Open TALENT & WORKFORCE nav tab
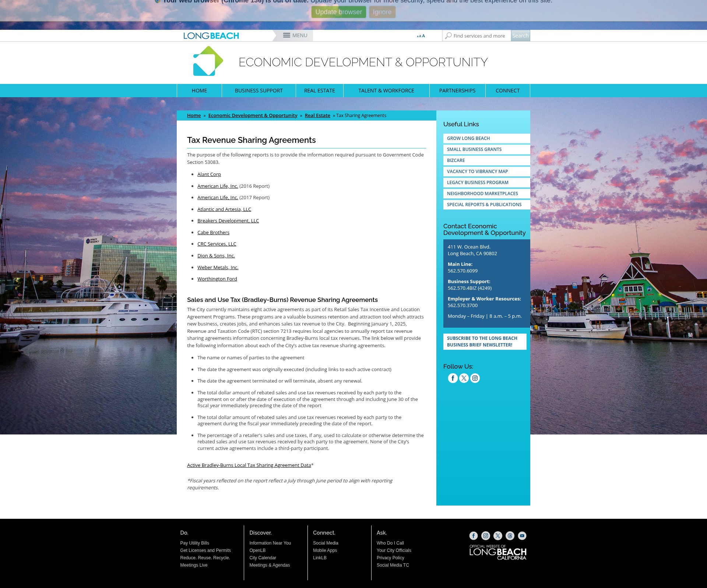This screenshot has width=707, height=588. coord(386,91)
